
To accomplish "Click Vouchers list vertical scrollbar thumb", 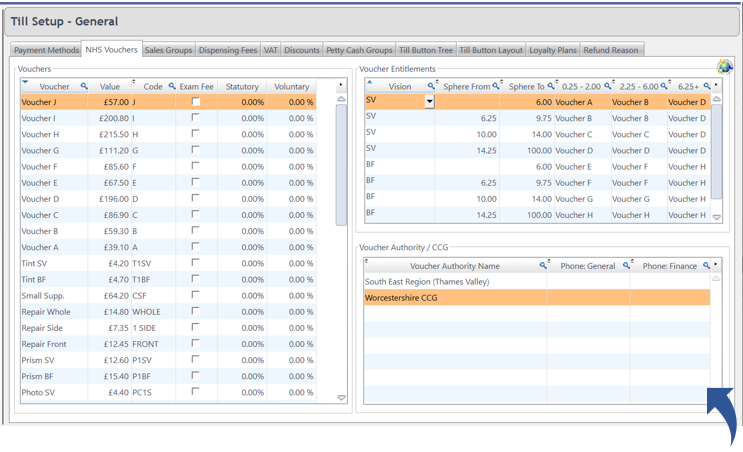I will [341, 165].
